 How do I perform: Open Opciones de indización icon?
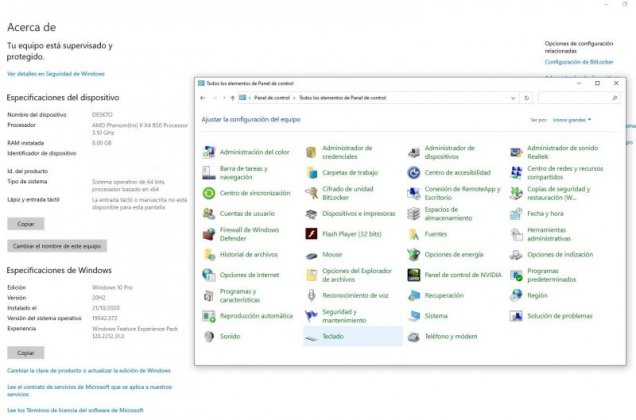coord(516,254)
